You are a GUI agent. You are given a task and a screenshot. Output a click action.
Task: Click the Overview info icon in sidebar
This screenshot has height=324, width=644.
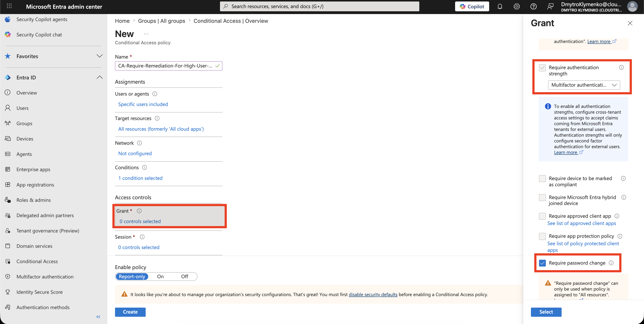tap(8, 93)
